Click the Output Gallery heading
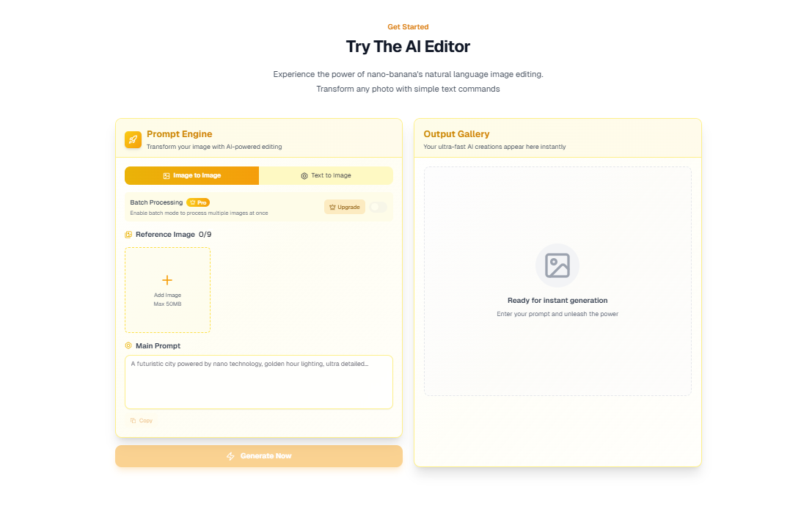 pos(456,134)
